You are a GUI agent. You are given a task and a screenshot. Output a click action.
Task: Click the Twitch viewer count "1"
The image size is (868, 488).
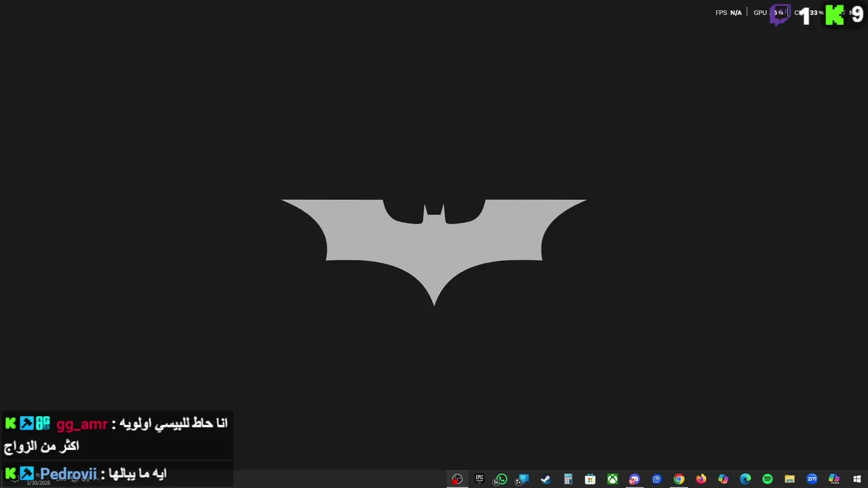point(806,16)
